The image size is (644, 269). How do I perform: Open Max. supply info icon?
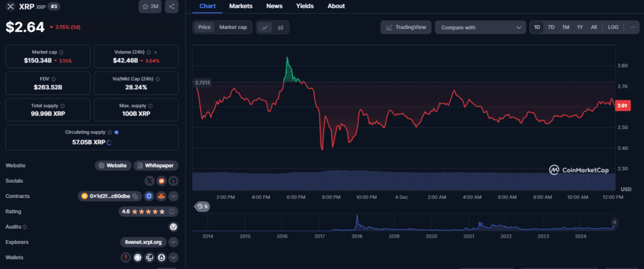(x=150, y=106)
